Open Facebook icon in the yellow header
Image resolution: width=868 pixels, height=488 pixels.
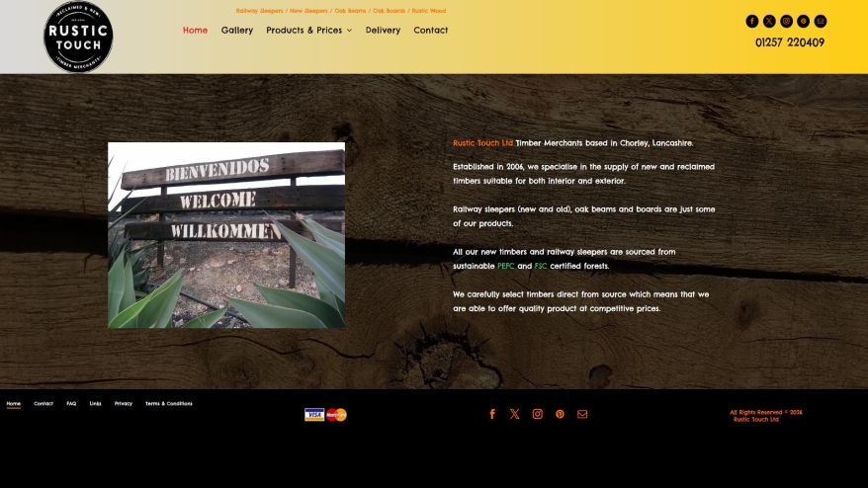pyautogui.click(x=751, y=21)
